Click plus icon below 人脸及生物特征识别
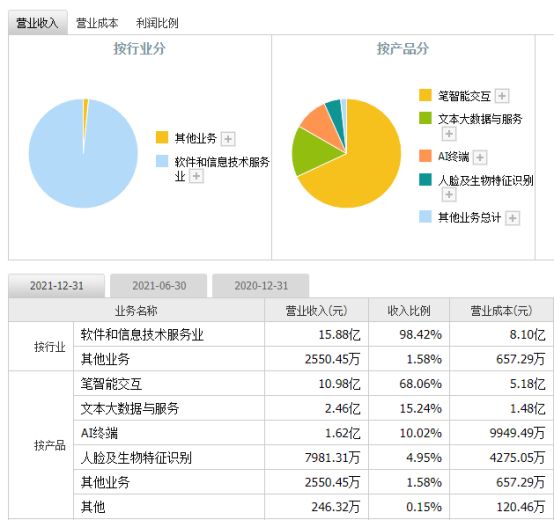The height and width of the screenshot is (521, 554). (449, 195)
